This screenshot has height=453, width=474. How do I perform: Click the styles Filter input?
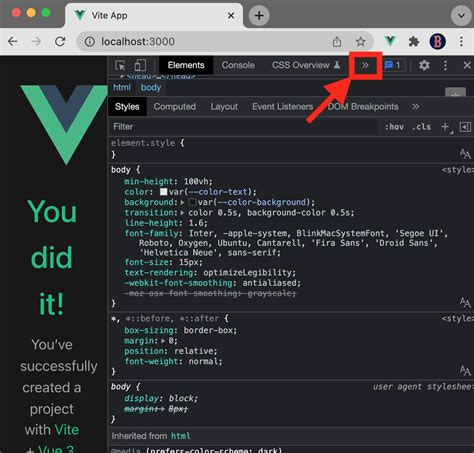[243, 127]
